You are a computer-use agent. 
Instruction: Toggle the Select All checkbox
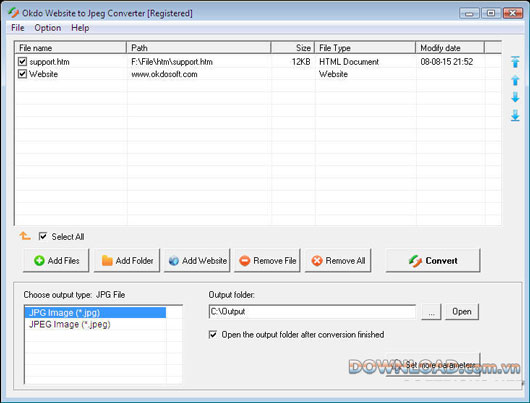point(43,236)
